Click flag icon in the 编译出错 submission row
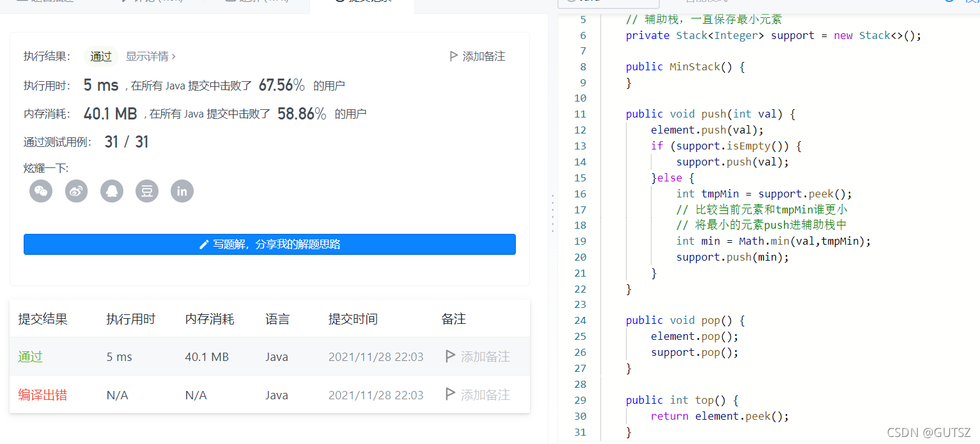The image size is (980, 444). click(x=450, y=395)
